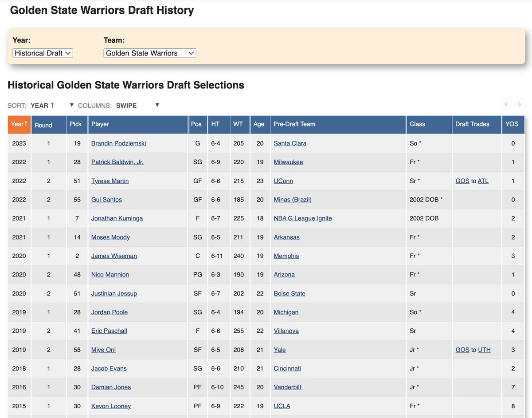Open Miye Oni player link
This screenshot has width=532, height=418.
(x=103, y=350)
